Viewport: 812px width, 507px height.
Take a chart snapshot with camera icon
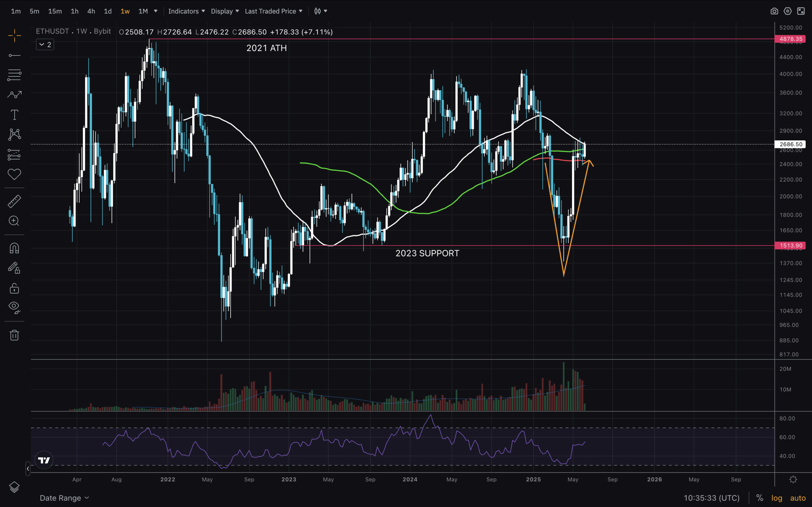point(774,11)
